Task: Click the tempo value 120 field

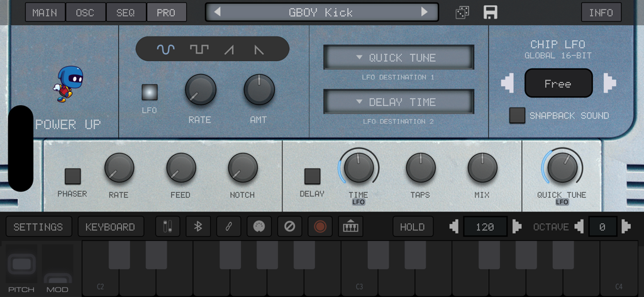Action: click(x=485, y=227)
